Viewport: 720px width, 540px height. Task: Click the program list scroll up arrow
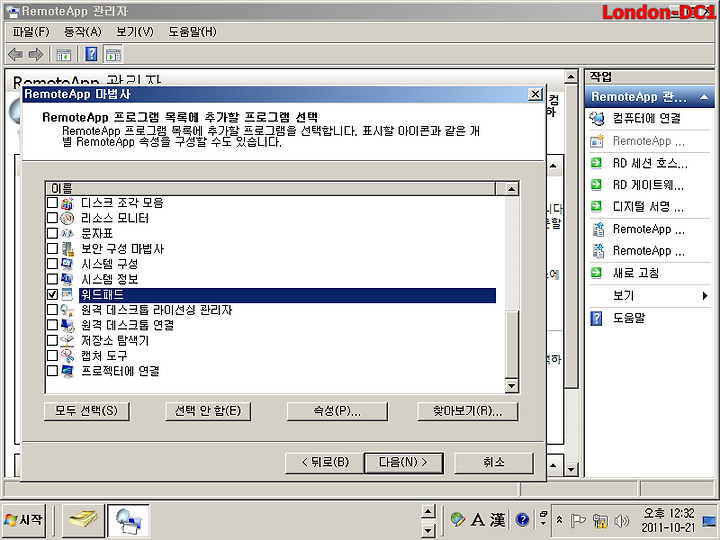tap(512, 189)
